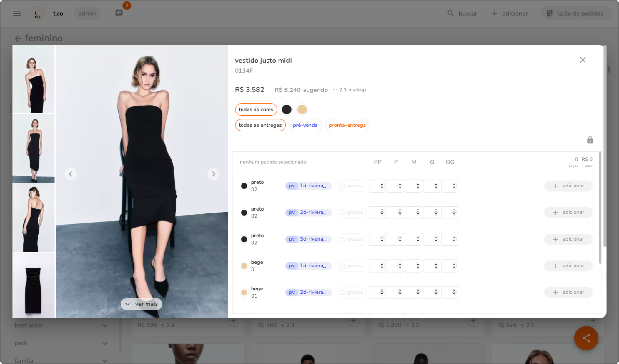The width and height of the screenshot is (619, 364).
Task: Toggle grades radio for preto 3d-riviera row
Action: coord(343,239)
